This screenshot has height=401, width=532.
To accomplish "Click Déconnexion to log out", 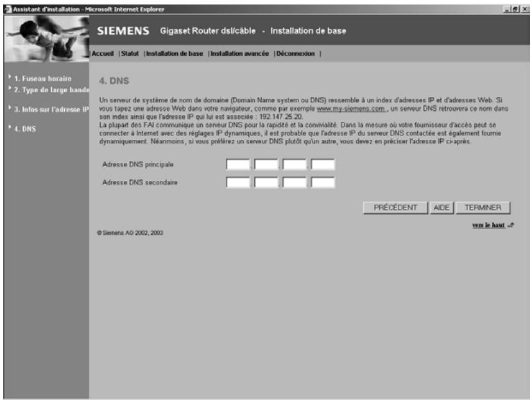I will click(x=295, y=54).
